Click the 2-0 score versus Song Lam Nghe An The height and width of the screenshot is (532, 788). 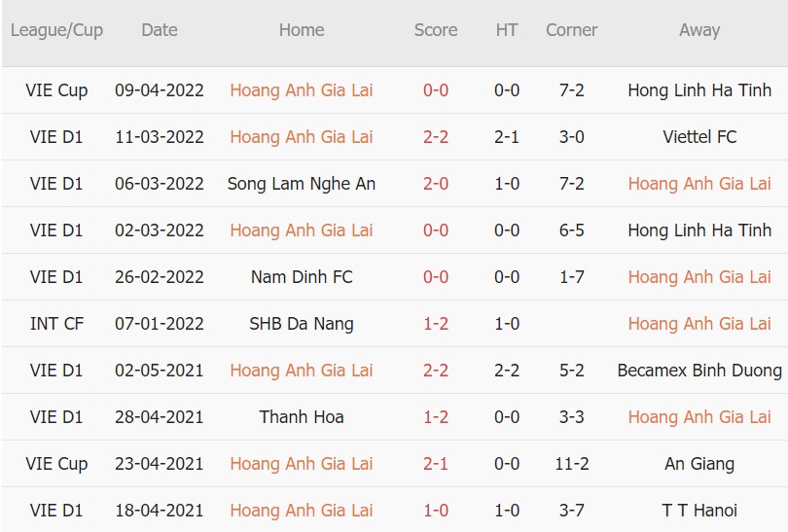click(436, 184)
